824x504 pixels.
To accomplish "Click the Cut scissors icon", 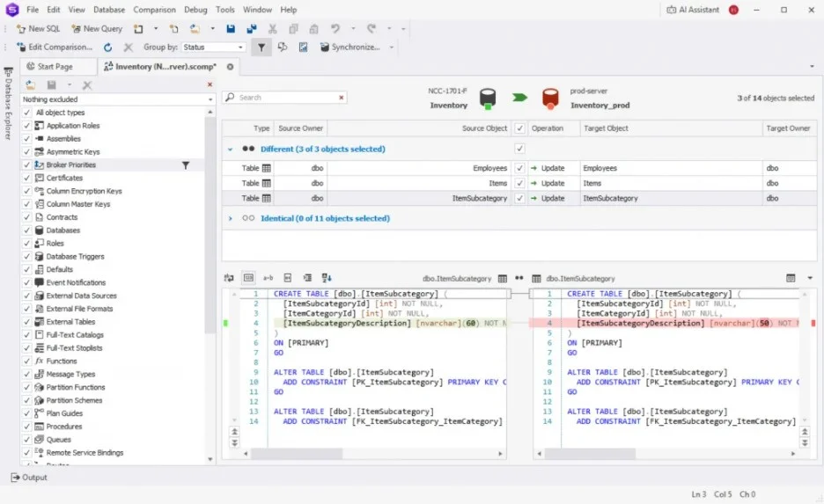I will [x=272, y=29].
